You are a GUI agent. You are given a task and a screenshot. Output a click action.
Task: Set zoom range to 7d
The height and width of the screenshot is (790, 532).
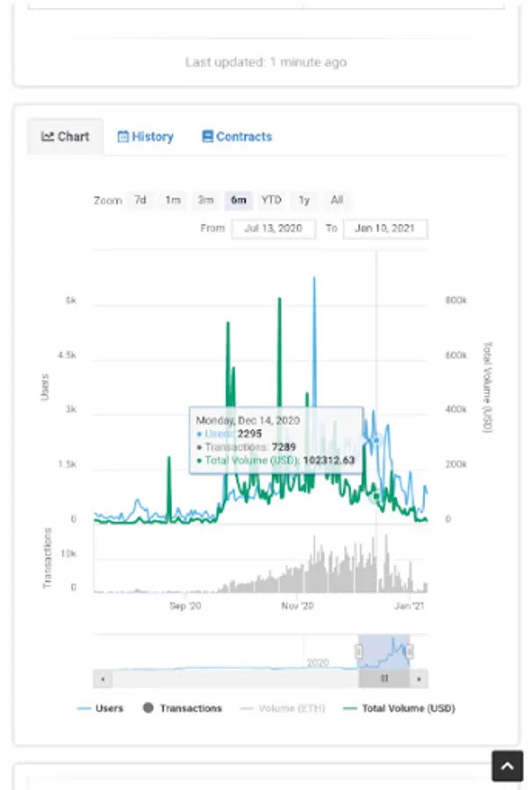(140, 200)
